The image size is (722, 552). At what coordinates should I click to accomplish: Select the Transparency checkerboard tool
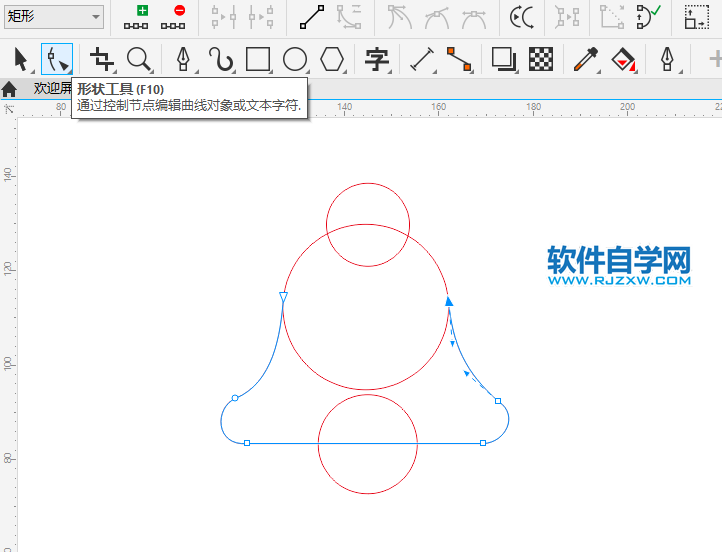click(541, 59)
